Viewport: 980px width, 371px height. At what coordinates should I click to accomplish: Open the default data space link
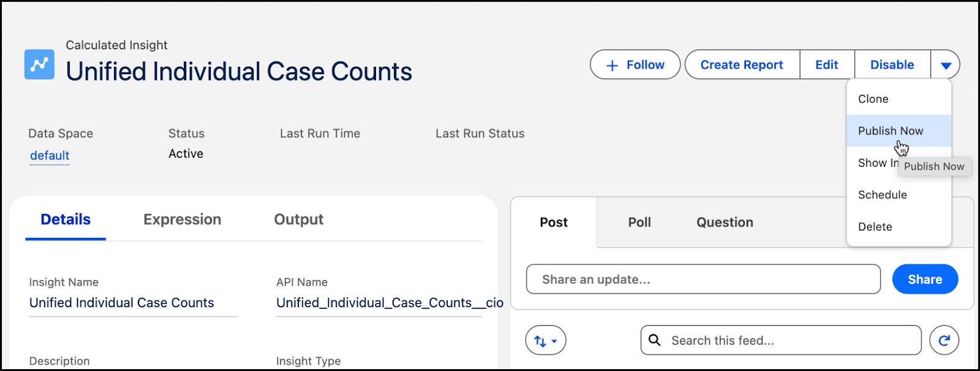pos(49,155)
